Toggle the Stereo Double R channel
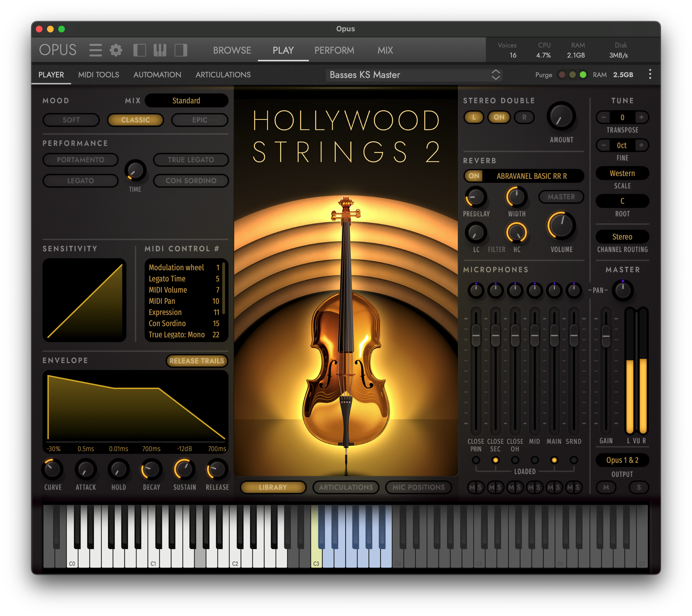The height and width of the screenshot is (616, 692). [524, 117]
